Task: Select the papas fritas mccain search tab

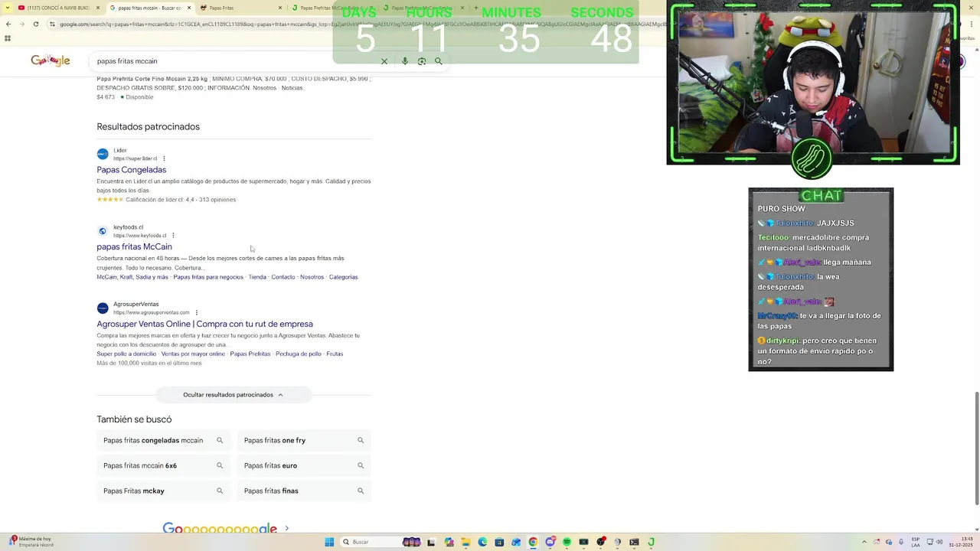Action: [149, 8]
